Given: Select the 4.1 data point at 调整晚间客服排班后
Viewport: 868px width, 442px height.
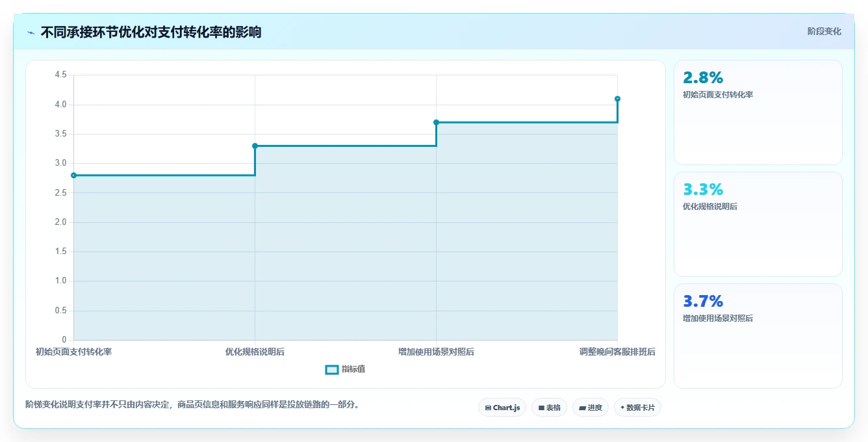Looking at the screenshot, I should (x=617, y=99).
